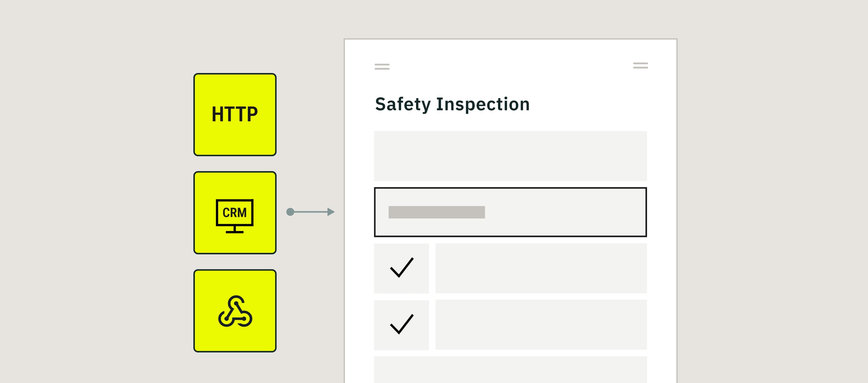Click the monitor stand below the CRM screen

click(x=235, y=230)
